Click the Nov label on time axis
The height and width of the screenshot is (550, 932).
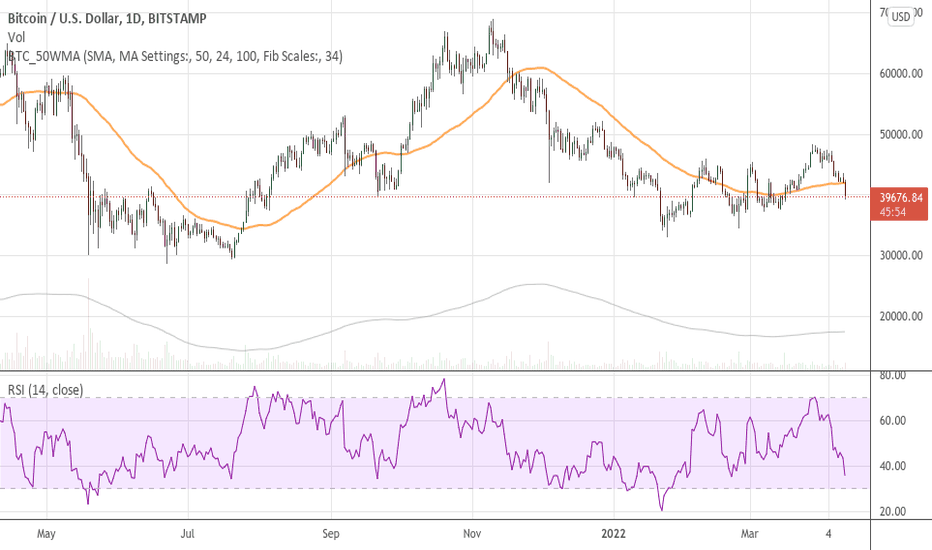473,535
